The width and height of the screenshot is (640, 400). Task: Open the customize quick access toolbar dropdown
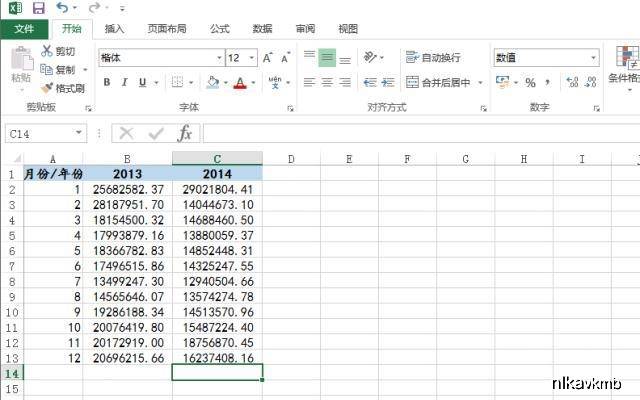(122, 8)
